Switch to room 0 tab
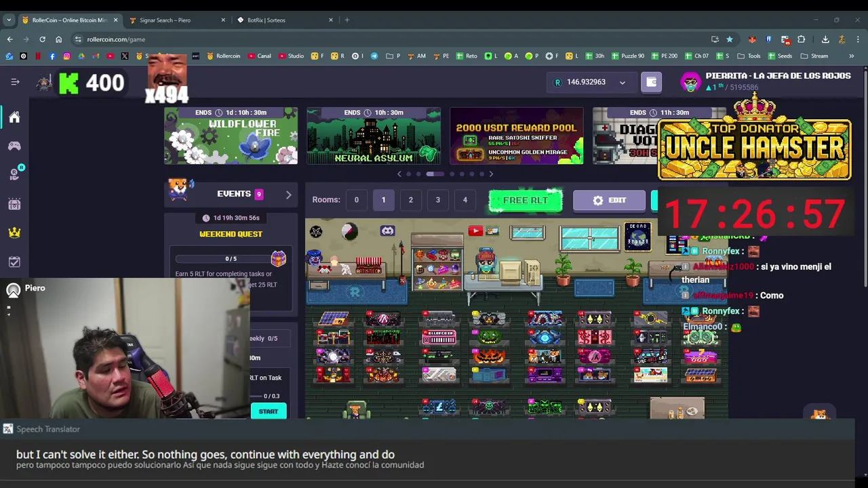Image resolution: width=868 pixels, height=488 pixels. 356,200
